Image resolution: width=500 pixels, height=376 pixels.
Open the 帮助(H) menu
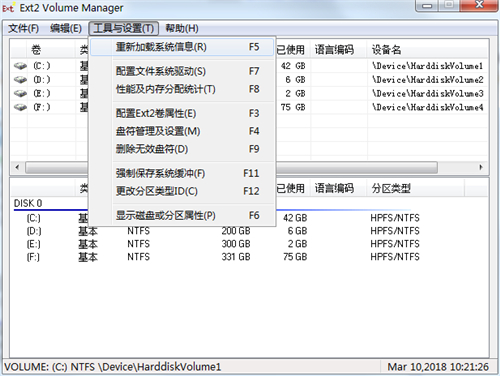pyautogui.click(x=182, y=29)
